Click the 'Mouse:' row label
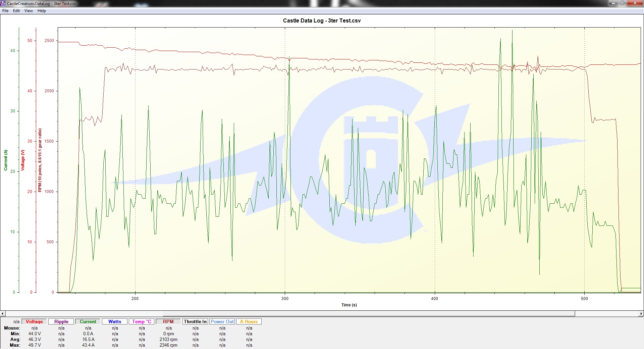The height and width of the screenshot is (349, 644). 12,328
